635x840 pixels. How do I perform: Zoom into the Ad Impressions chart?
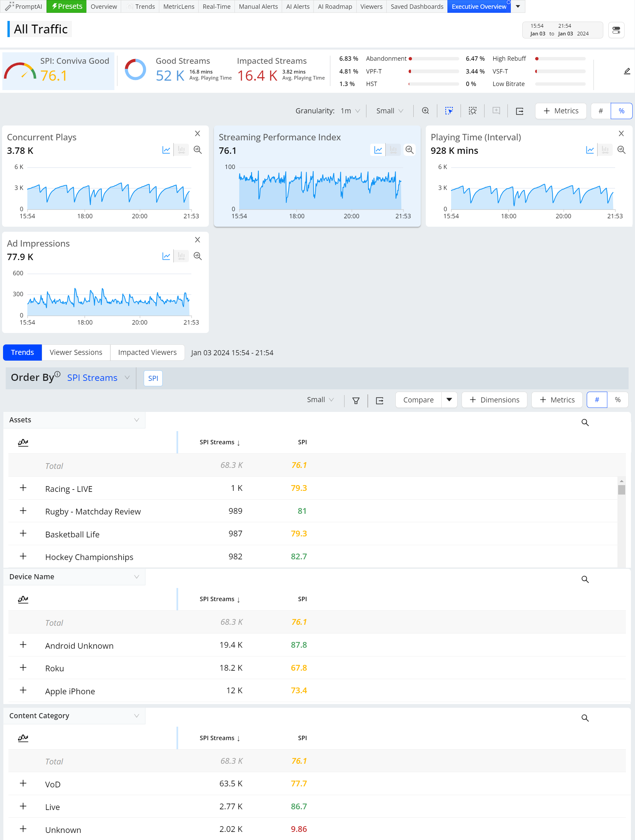pyautogui.click(x=197, y=256)
